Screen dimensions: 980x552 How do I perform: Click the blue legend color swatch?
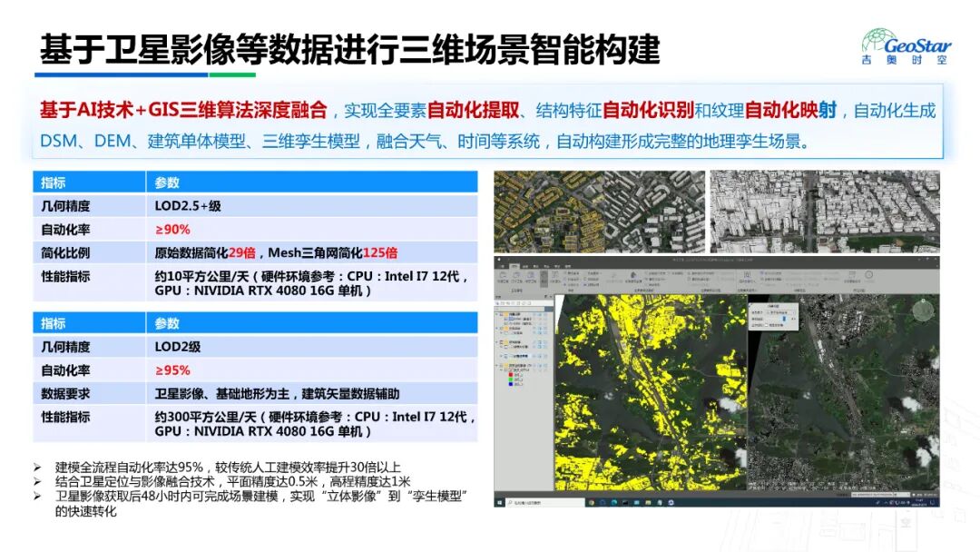click(511, 384)
